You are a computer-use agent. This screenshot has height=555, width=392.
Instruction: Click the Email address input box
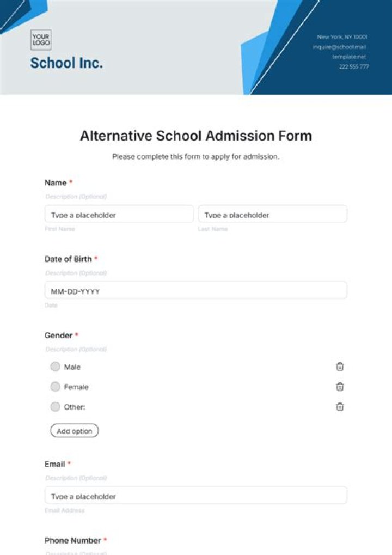[x=195, y=495]
